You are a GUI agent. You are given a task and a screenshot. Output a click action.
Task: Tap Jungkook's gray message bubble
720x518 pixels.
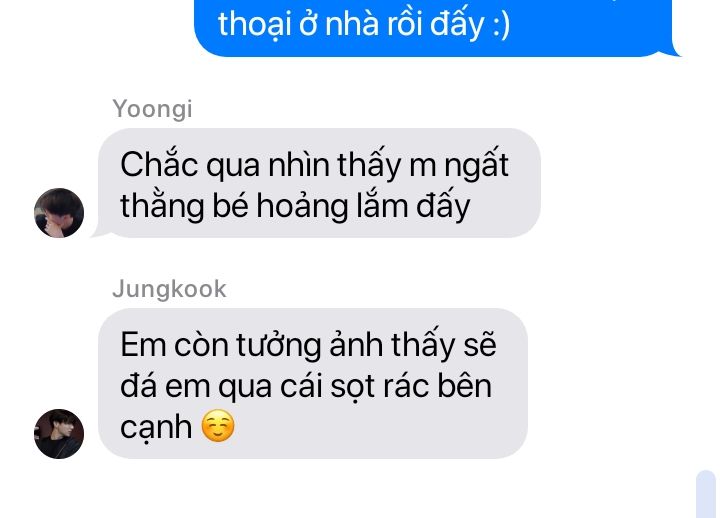(x=313, y=383)
